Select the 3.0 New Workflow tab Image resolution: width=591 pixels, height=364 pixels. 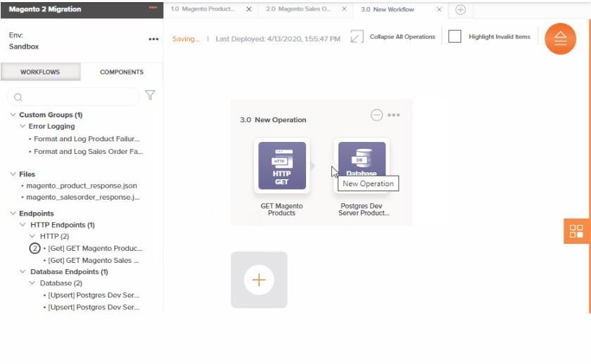388,9
